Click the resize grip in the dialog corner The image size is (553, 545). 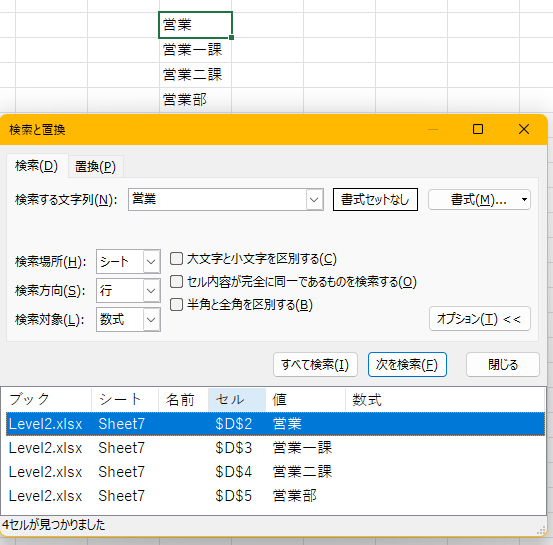541,531
